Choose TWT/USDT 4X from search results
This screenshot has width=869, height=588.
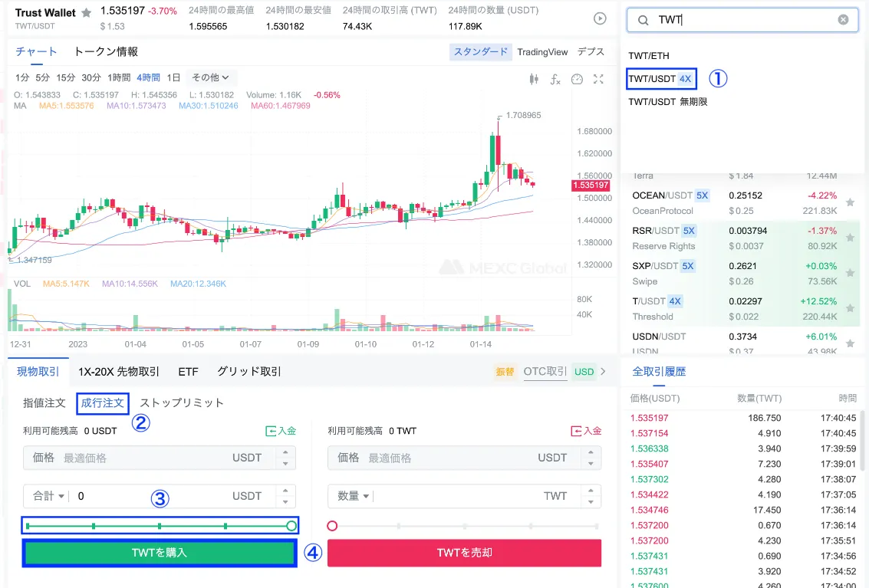tap(660, 79)
